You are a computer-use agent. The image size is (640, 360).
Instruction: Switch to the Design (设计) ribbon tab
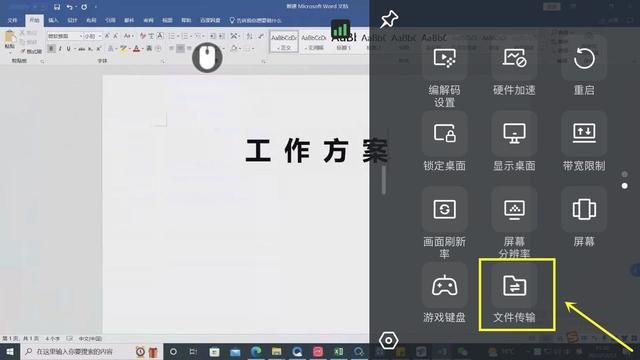click(x=72, y=20)
